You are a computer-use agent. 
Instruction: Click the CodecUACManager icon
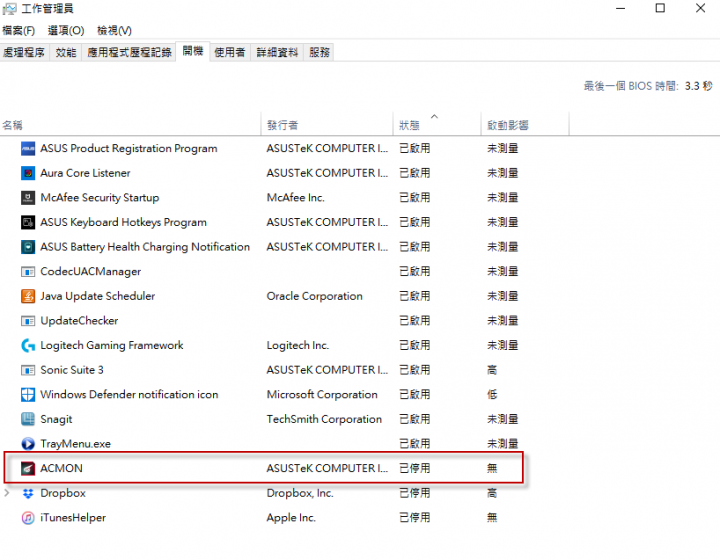coord(28,272)
